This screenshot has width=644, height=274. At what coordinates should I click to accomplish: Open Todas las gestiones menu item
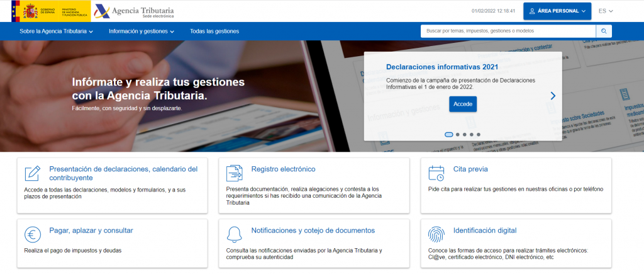coord(214,31)
